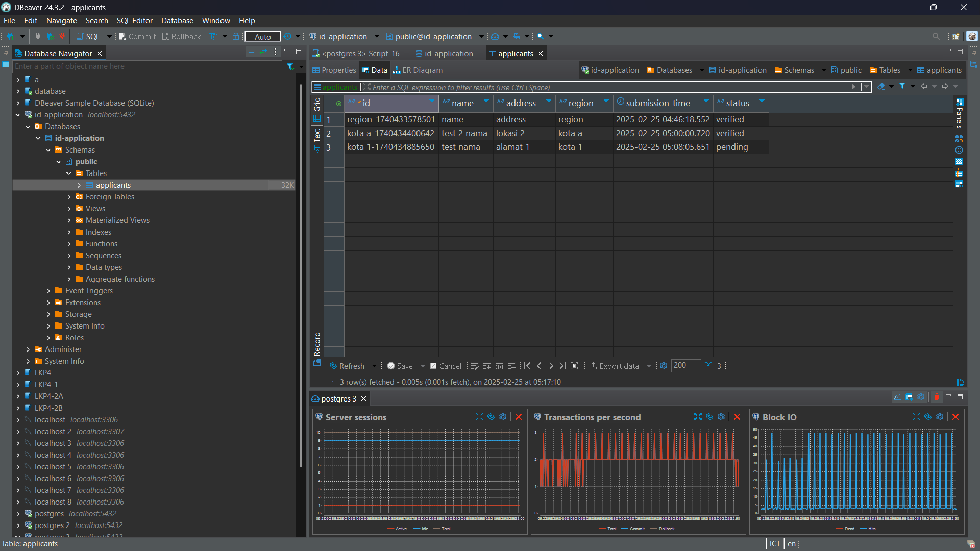980x551 pixels.
Task: Sort by the submission_time column header
Action: pyautogui.click(x=657, y=103)
